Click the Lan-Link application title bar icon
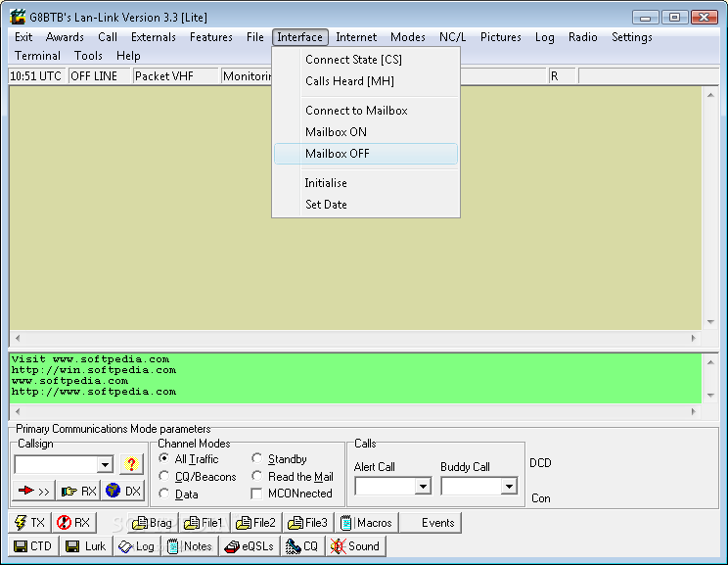The width and height of the screenshot is (728, 565). tap(18, 18)
